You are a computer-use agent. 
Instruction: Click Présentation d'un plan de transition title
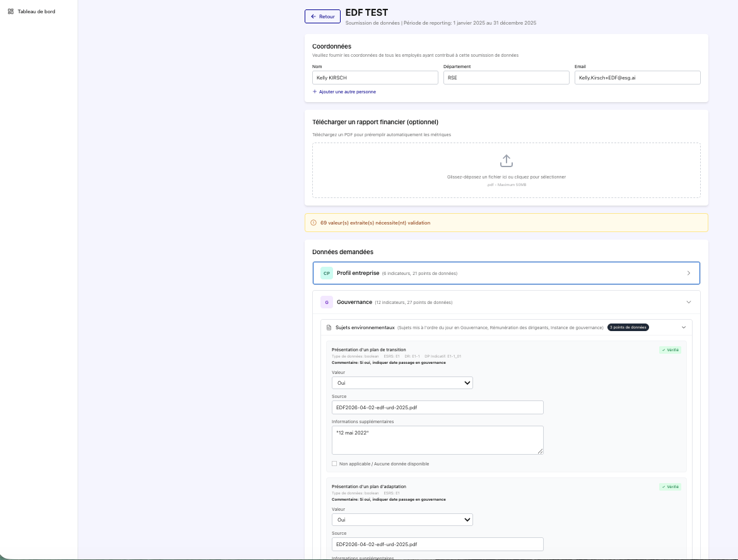point(368,349)
